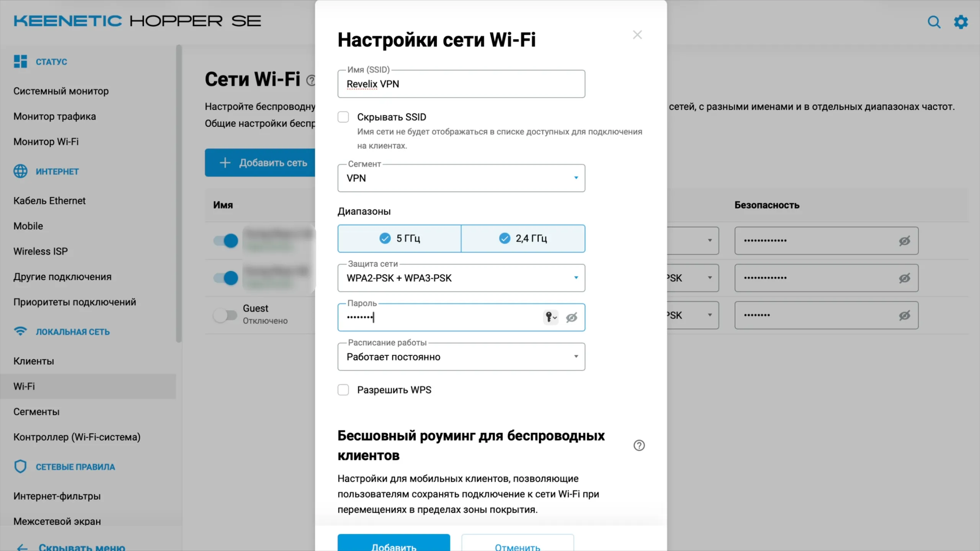Viewport: 980px width, 551px height.
Task: Open the Расписание работы dropdown
Action: tap(461, 357)
